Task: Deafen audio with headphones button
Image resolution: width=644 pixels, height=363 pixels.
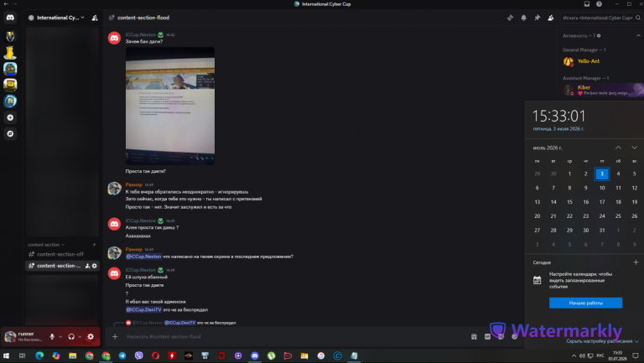Action: point(71,337)
